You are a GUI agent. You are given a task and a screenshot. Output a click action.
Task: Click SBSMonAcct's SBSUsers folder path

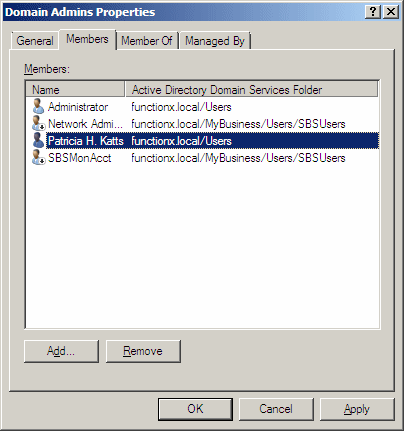[x=238, y=158]
